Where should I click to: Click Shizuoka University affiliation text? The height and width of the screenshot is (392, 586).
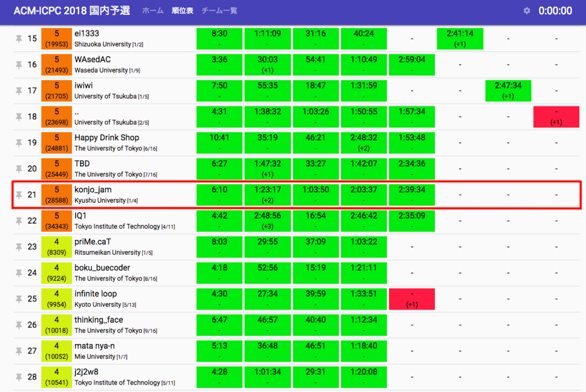click(102, 44)
